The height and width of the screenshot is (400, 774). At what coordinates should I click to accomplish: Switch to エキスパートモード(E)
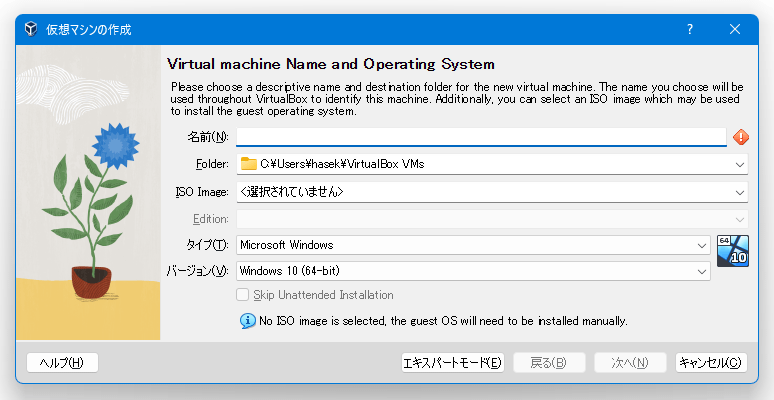pyautogui.click(x=452, y=363)
